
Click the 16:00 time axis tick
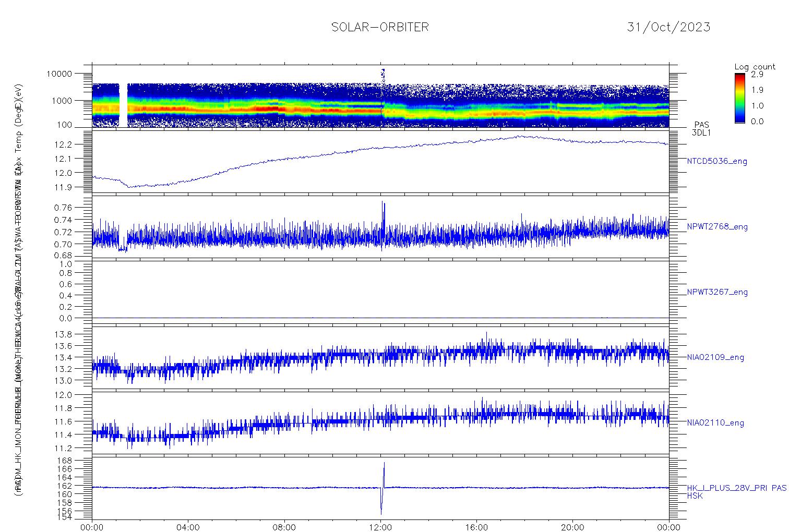click(476, 527)
